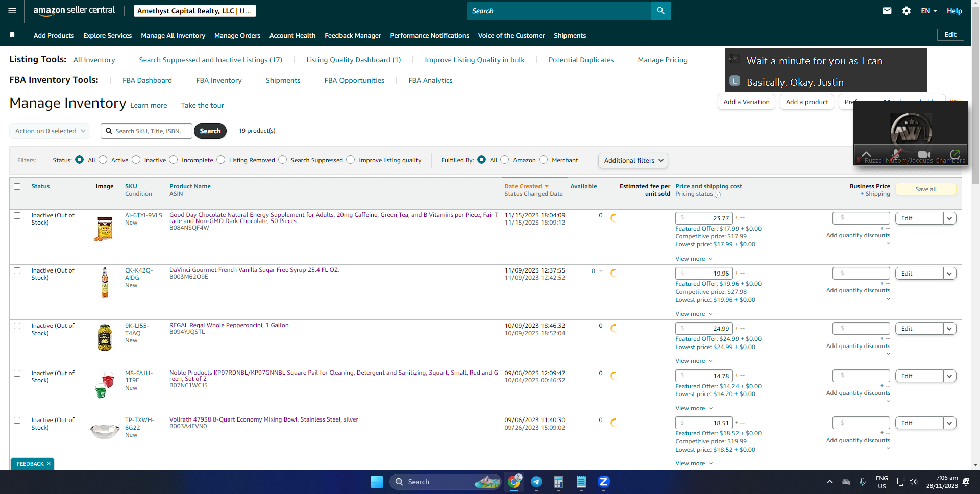Expand the Additional filters dropdown

click(x=633, y=160)
